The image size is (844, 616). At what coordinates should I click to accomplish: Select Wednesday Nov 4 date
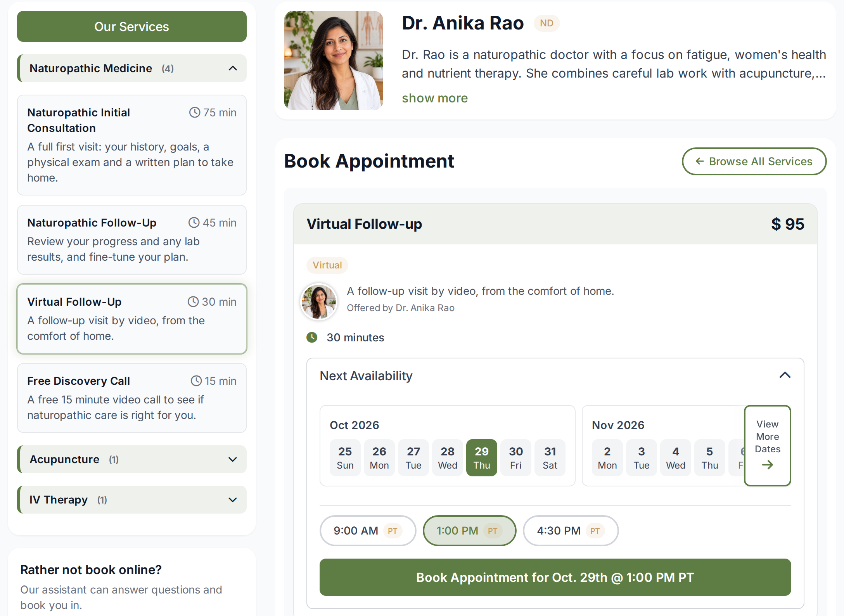click(x=676, y=458)
